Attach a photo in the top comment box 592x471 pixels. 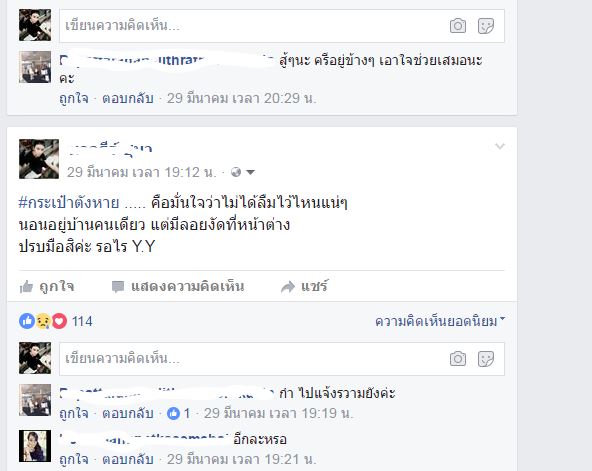click(x=458, y=26)
